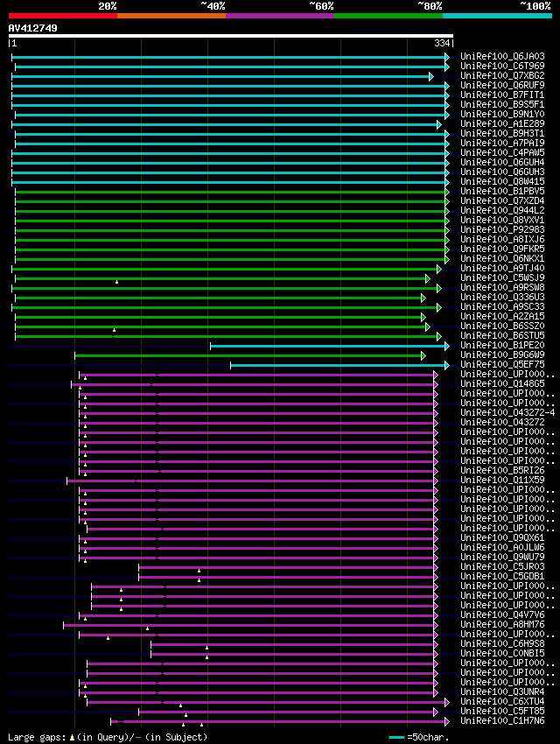Choose the UniRef100_A9SC33 hit name
This screenshot has height=744, width=560.
(x=502, y=306)
